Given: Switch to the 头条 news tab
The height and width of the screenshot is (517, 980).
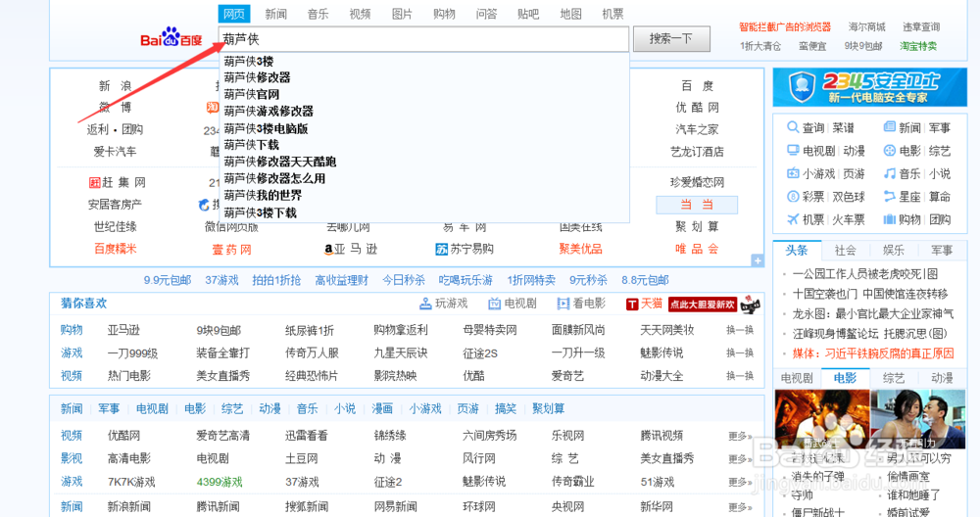Looking at the screenshot, I should (796, 251).
